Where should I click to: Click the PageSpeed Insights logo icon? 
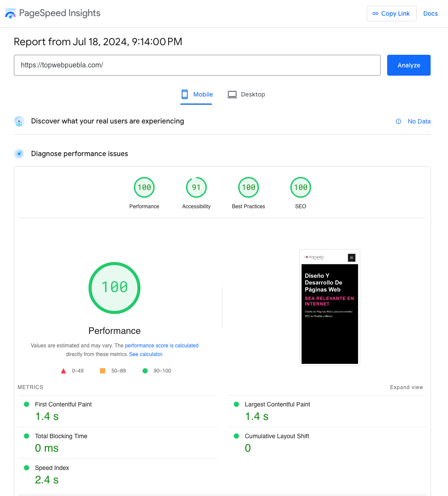click(x=10, y=13)
